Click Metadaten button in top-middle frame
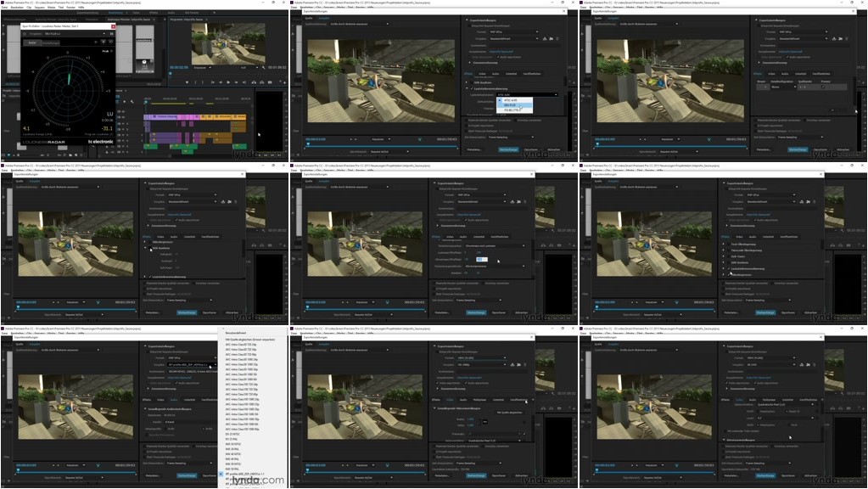This screenshot has height=489, width=868. [x=474, y=149]
